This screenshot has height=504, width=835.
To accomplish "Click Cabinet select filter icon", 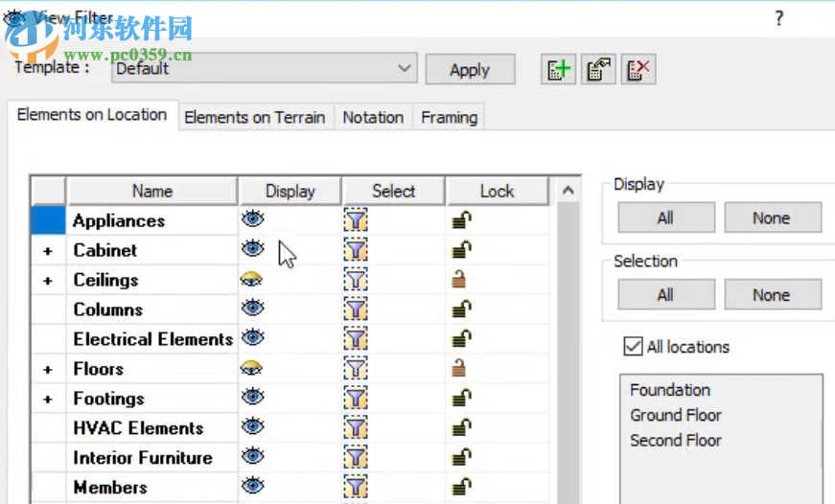I will 356,250.
